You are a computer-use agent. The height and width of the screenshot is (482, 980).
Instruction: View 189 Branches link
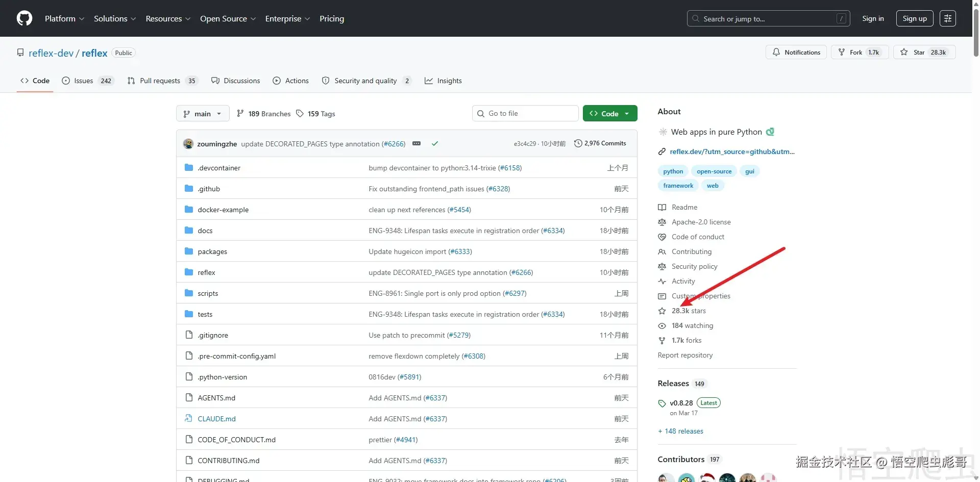(263, 113)
